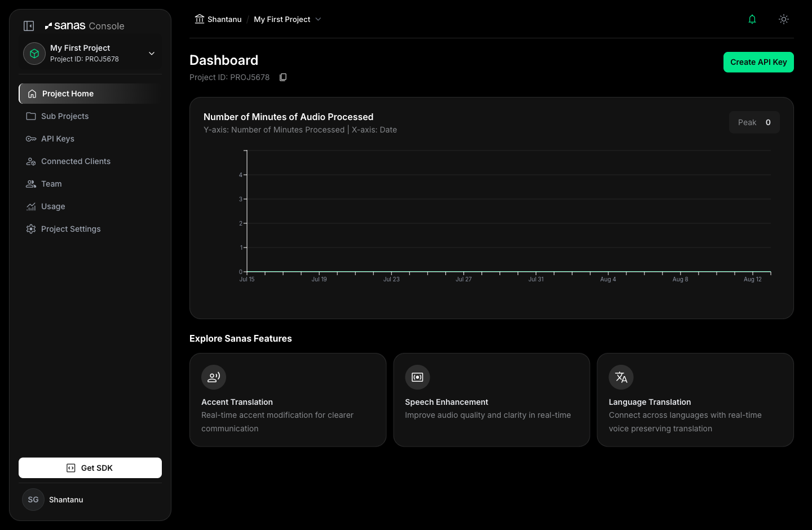
Task: Click the 'Jul 31' x-axis label
Action: tap(536, 279)
